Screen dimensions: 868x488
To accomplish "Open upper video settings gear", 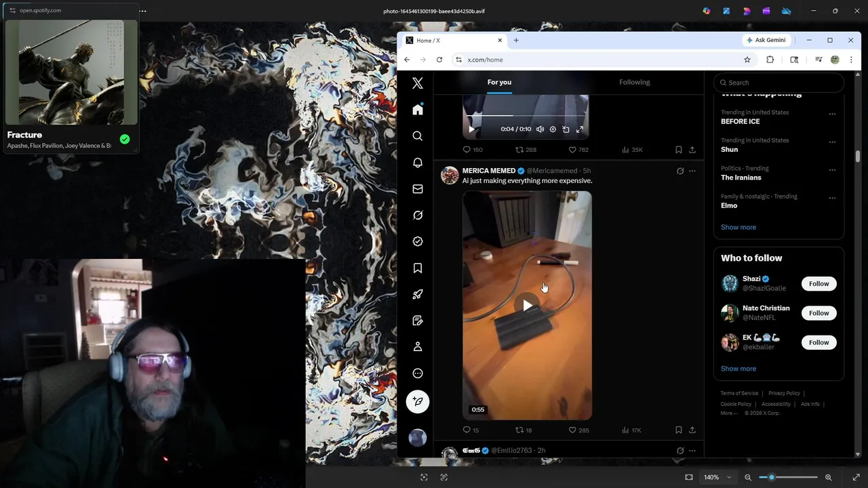I will pos(553,129).
